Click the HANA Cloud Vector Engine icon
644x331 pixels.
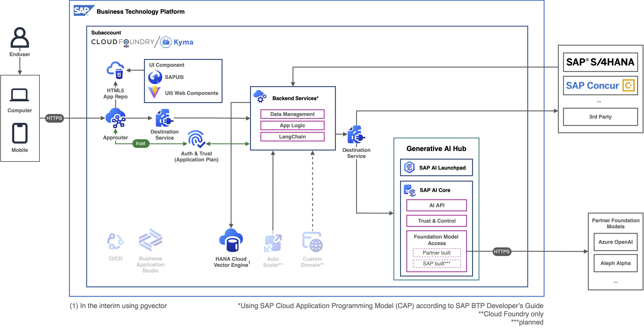tap(231, 240)
